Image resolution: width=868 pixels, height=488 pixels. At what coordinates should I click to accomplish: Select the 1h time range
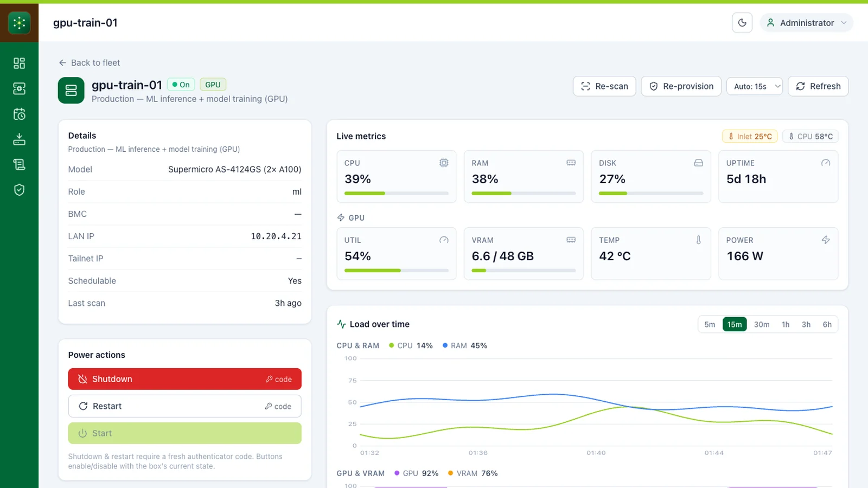786,324
